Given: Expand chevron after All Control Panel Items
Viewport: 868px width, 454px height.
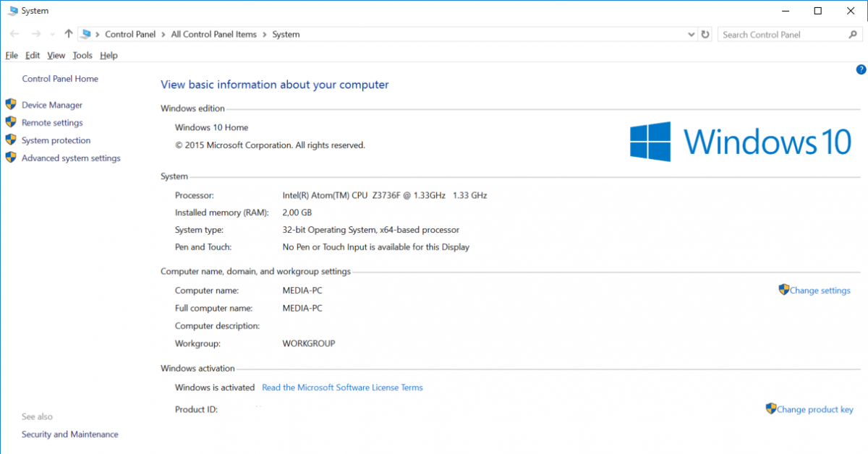Looking at the screenshot, I should (x=265, y=34).
